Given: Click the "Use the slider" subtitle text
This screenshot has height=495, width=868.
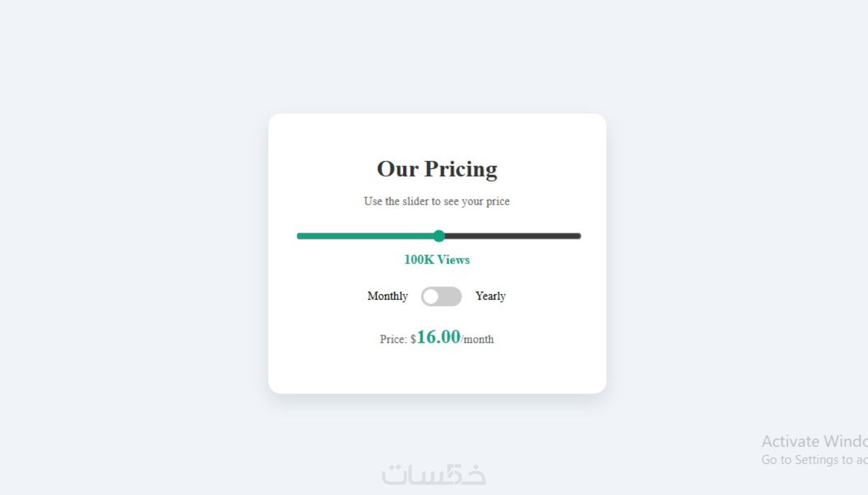Looking at the screenshot, I should point(437,201).
